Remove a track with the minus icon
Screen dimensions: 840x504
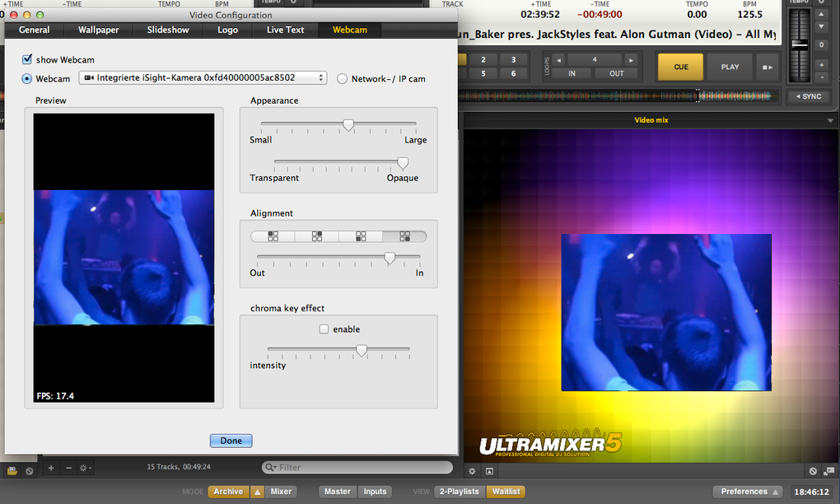click(68, 468)
